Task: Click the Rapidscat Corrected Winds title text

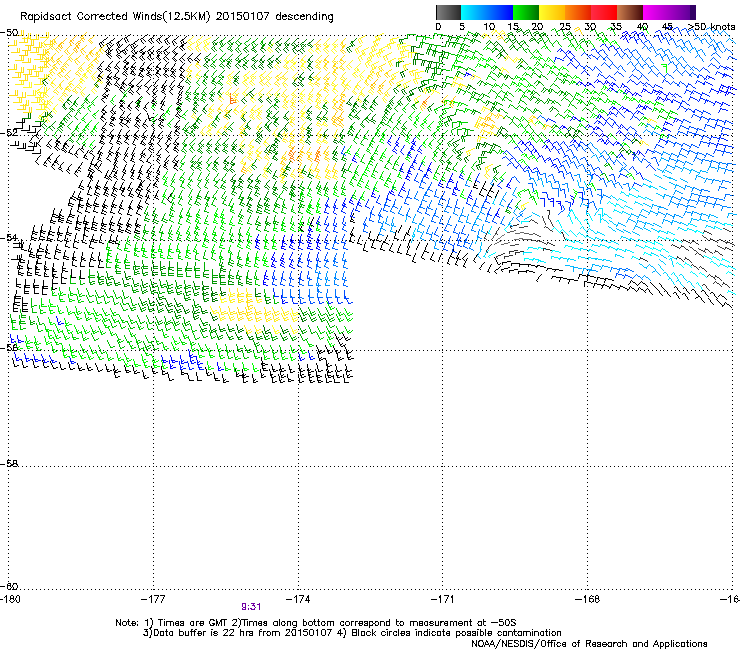Action: click(x=177, y=17)
